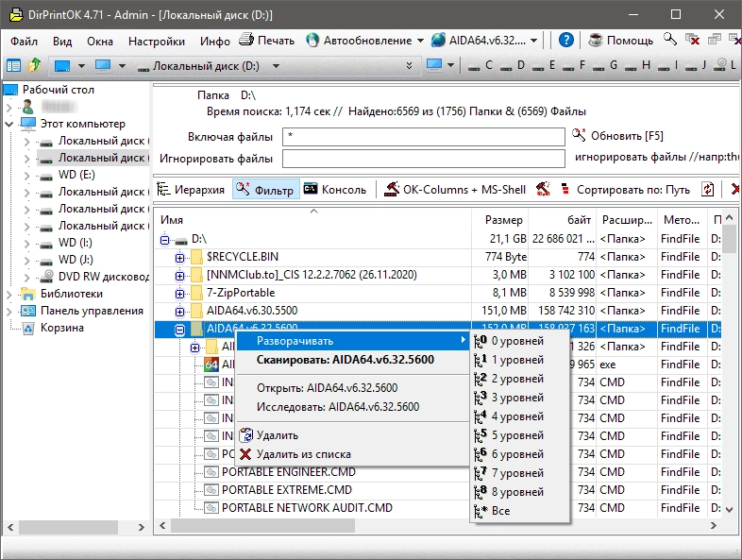Open the Файл menu

pyautogui.click(x=25, y=42)
